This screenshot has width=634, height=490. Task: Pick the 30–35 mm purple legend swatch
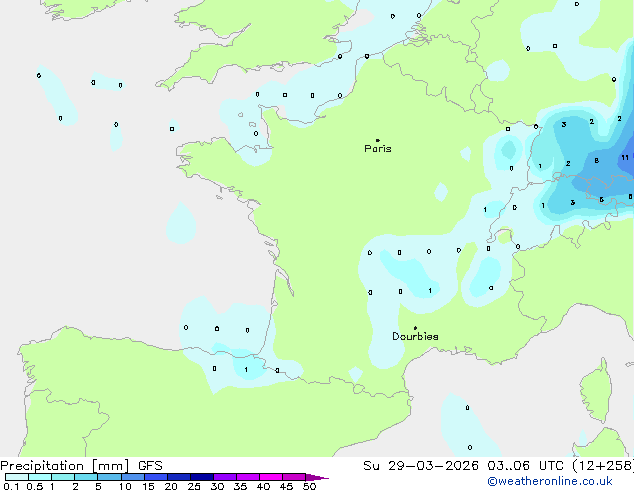click(225, 477)
